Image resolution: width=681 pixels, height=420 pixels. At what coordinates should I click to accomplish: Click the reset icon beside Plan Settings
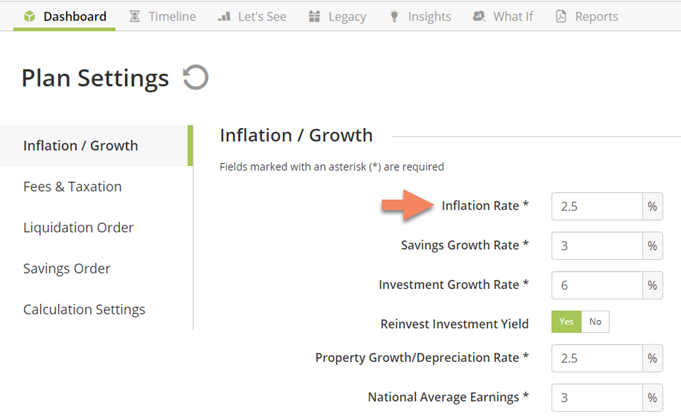pyautogui.click(x=195, y=77)
